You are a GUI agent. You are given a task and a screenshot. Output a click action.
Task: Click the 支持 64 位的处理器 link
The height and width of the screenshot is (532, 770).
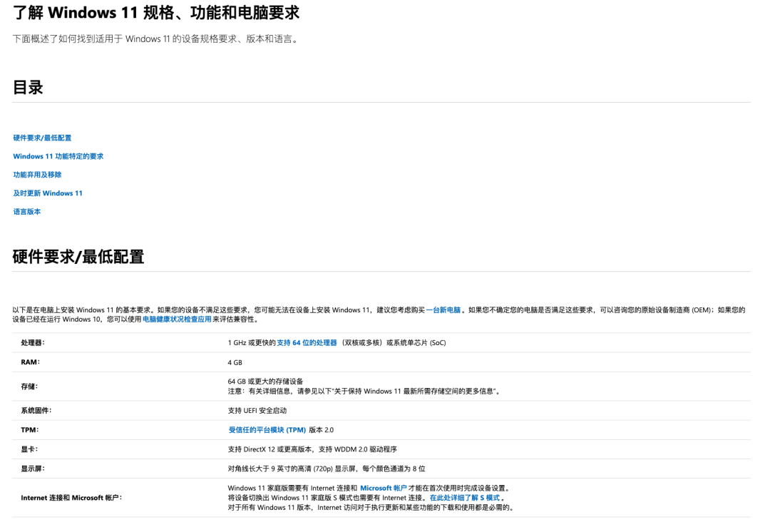pos(307,343)
